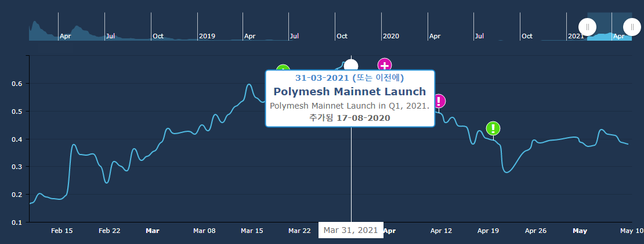Screen dimensions: 644x244
Task: Click the bold Apr x-axis label
Action: pos(389,231)
